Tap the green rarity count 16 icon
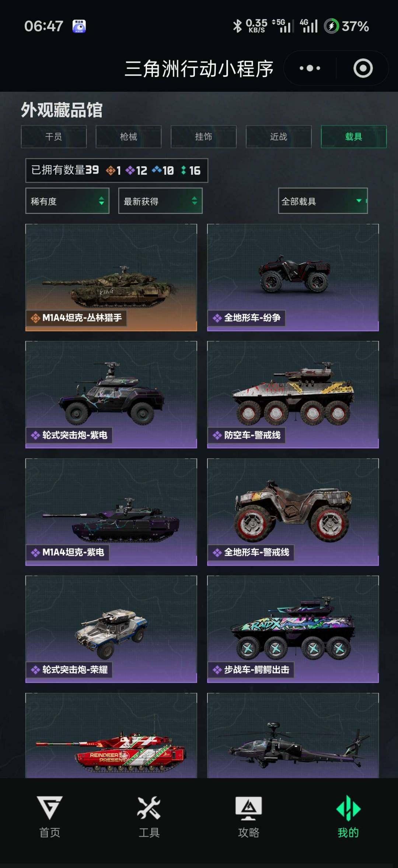The image size is (398, 868). (x=184, y=170)
